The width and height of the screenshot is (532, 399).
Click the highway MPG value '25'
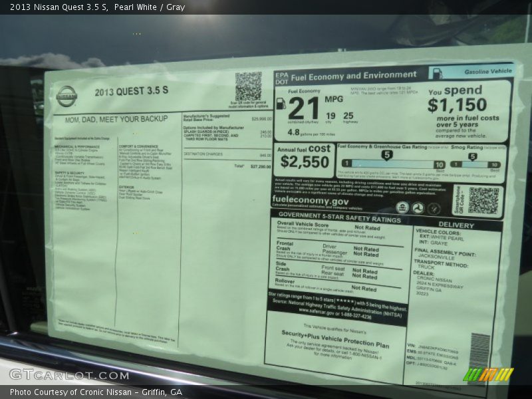pos(348,116)
